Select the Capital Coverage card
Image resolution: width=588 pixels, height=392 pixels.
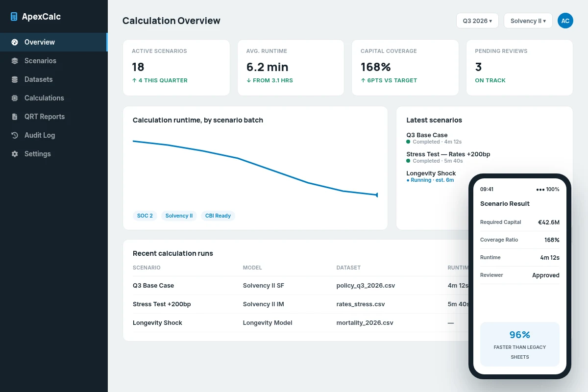405,68
